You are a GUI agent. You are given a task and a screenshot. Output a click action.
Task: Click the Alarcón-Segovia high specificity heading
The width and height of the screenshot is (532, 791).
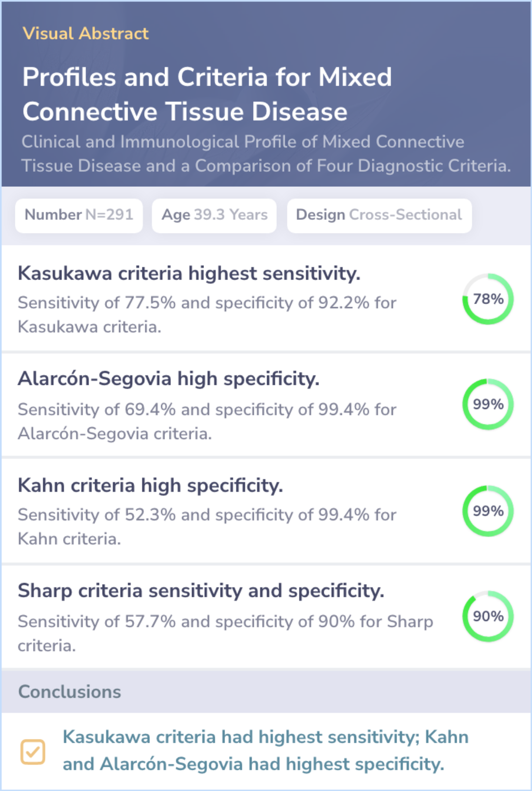[168, 379]
